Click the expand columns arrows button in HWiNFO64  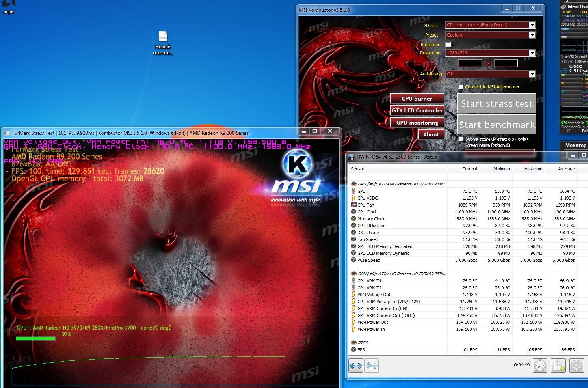click(356, 366)
